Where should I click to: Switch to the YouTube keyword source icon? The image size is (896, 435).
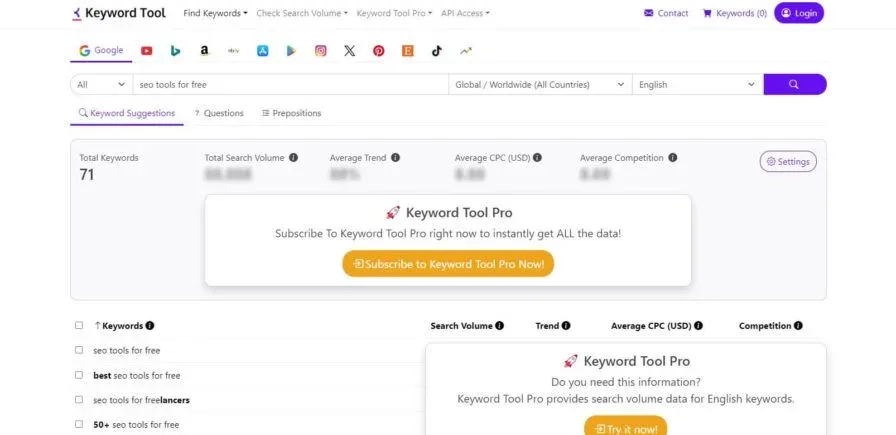146,51
